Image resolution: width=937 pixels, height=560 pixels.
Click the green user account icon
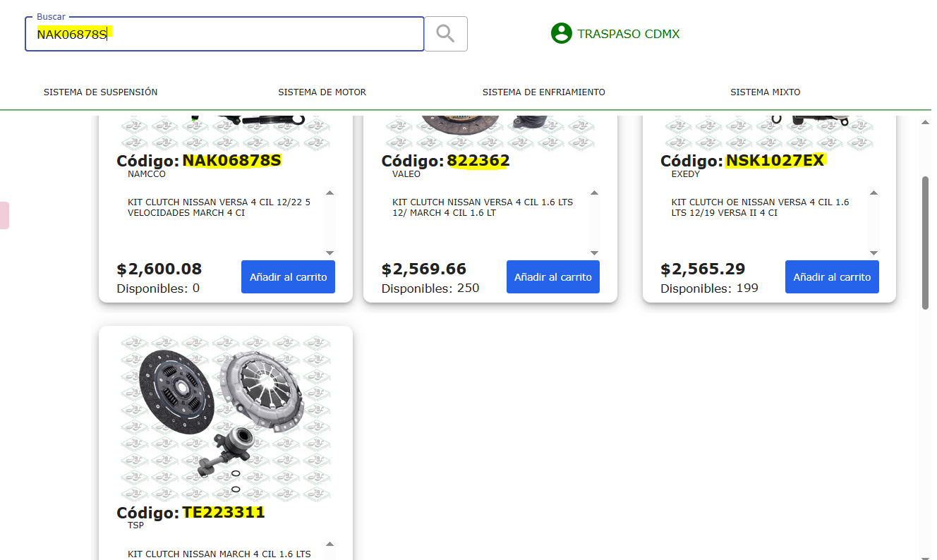coord(561,33)
